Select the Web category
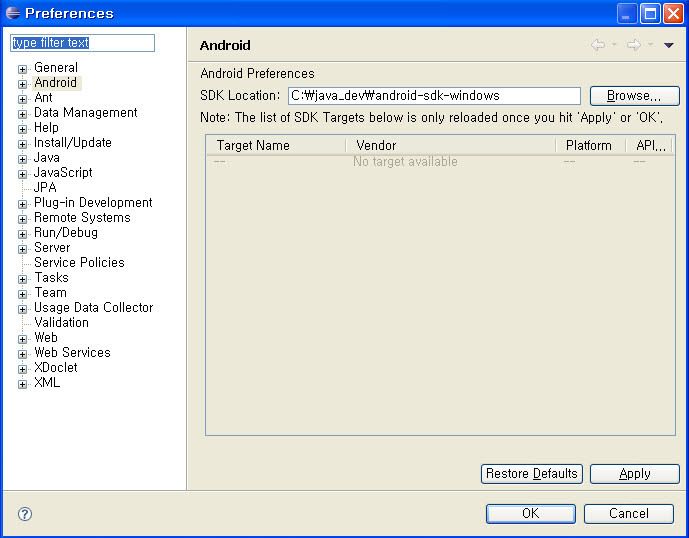 click(46, 338)
